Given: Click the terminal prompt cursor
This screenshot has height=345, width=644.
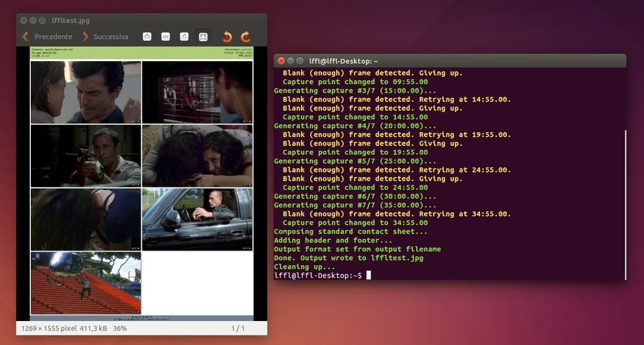Looking at the screenshot, I should point(369,275).
